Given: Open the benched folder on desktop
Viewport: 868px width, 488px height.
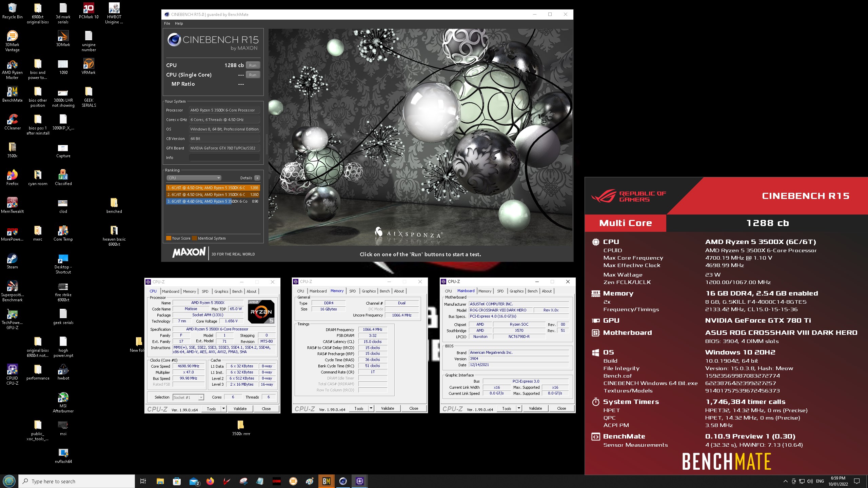Looking at the screenshot, I should (x=114, y=205).
